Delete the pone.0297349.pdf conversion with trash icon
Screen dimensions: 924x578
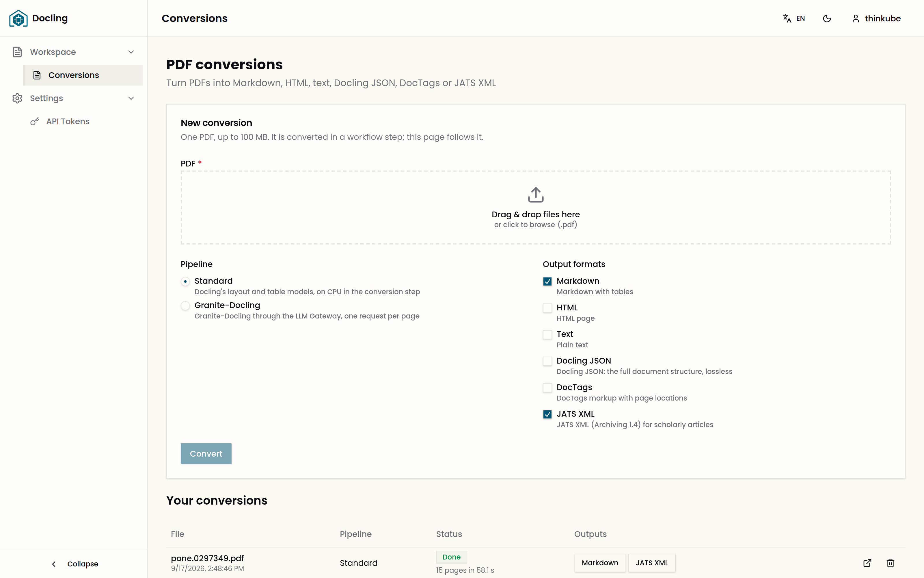(x=891, y=563)
